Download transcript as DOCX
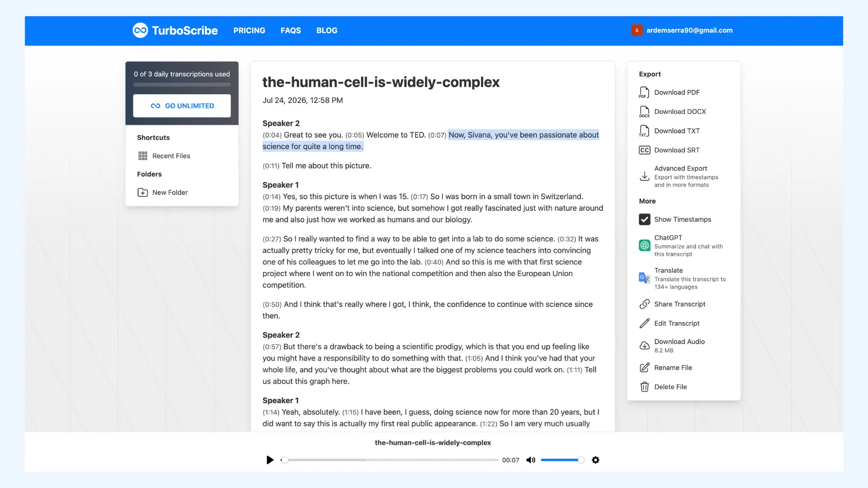This screenshot has height=488, width=868. 680,112
